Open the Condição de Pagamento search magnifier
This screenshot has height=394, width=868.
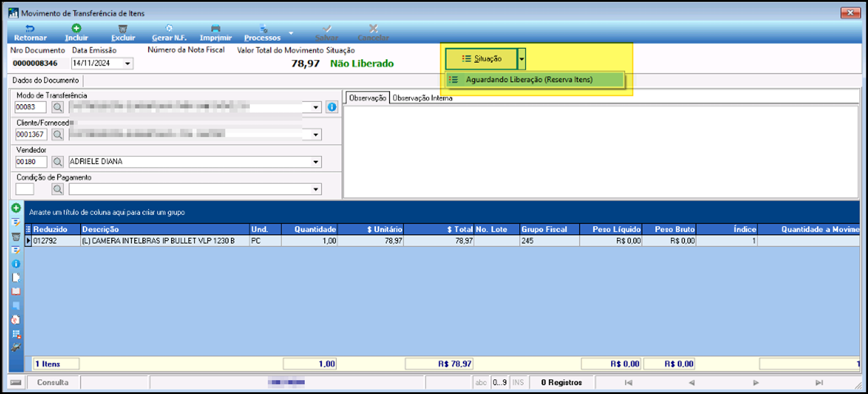pyautogui.click(x=57, y=189)
